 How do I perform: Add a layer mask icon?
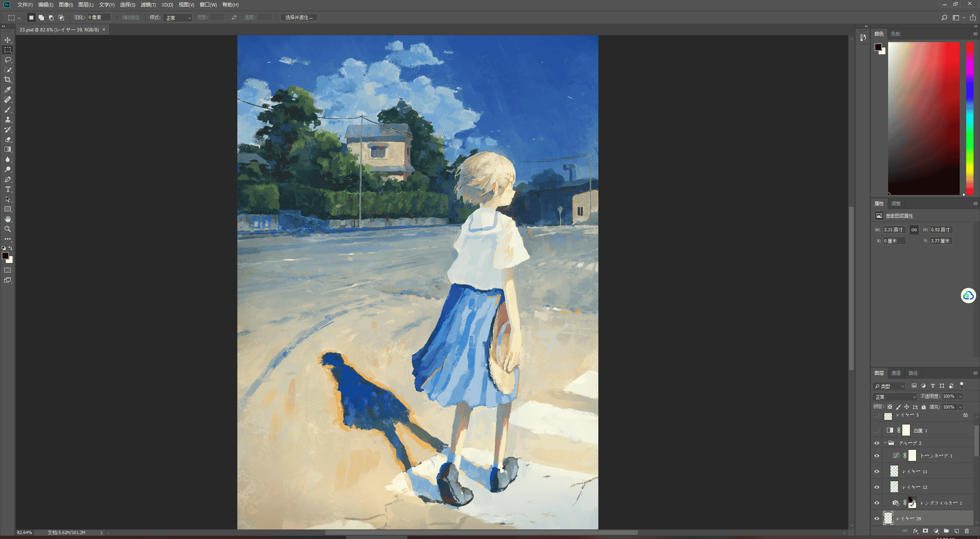(x=925, y=531)
